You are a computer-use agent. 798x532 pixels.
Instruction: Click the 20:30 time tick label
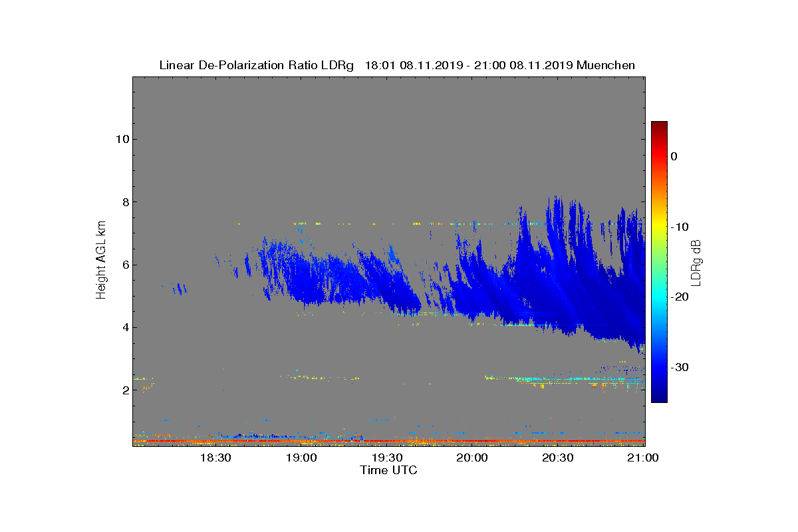pyautogui.click(x=558, y=458)
